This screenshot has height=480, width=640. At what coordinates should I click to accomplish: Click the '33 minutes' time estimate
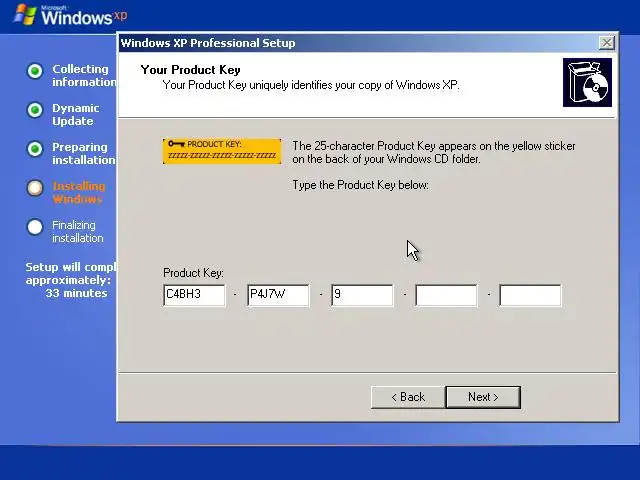click(x=76, y=293)
